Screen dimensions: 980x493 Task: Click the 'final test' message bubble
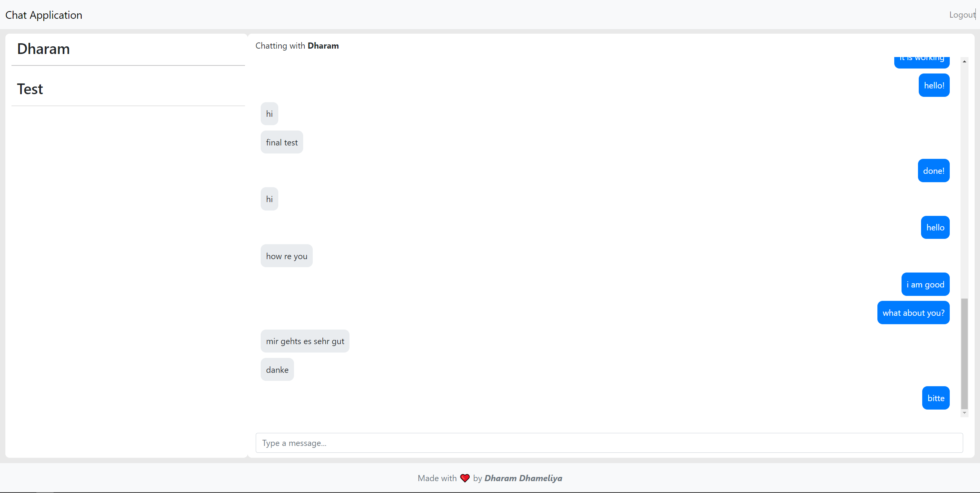(x=282, y=142)
